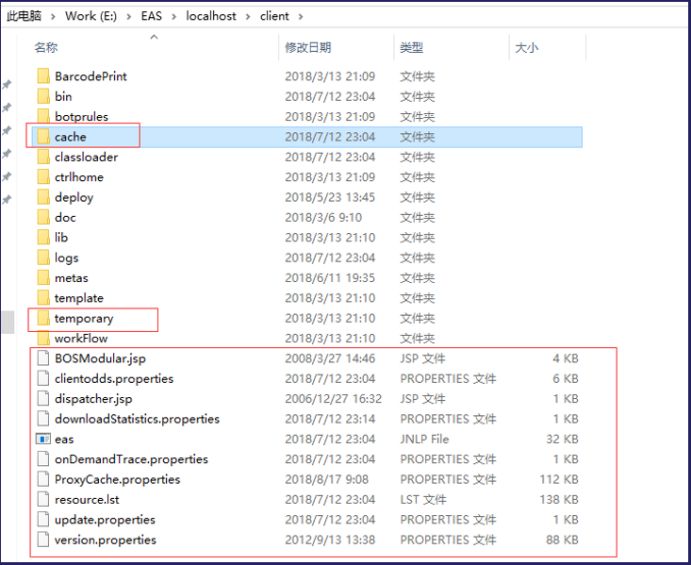The height and width of the screenshot is (565, 691).
Task: Click the navigation pane scrollbar thumb
Action: pyautogui.click(x=8, y=322)
